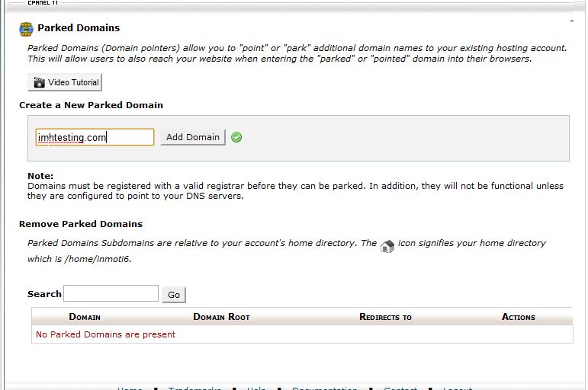Focus the Search input box
Image resolution: width=588 pixels, height=390 pixels.
[x=111, y=294]
